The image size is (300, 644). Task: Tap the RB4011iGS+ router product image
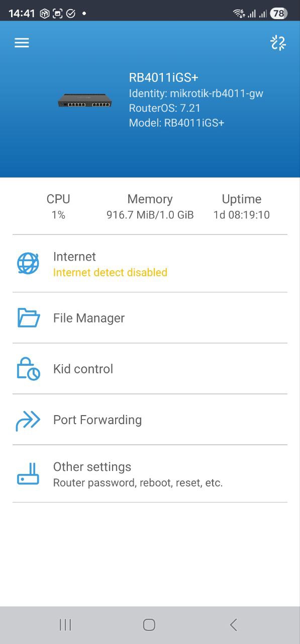pos(84,100)
